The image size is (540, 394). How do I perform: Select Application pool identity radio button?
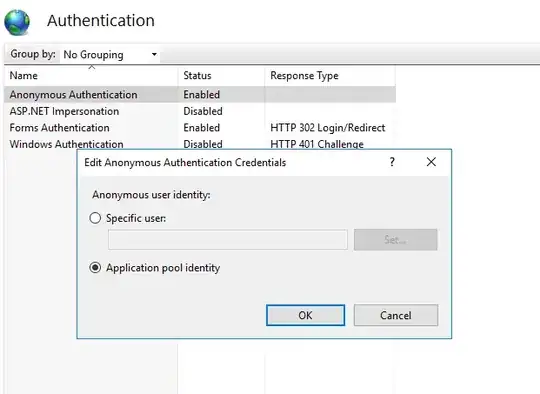click(x=95, y=268)
